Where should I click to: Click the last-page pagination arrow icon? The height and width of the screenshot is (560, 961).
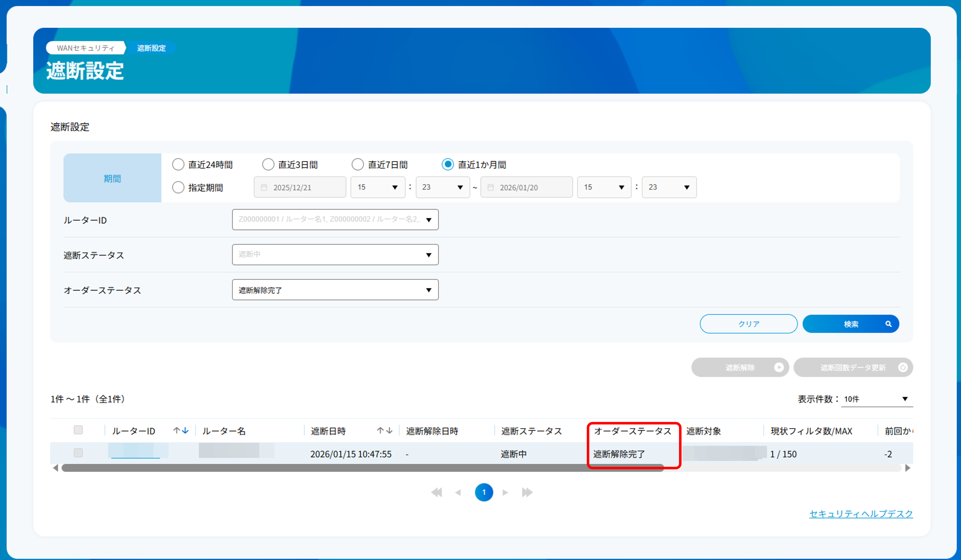pyautogui.click(x=527, y=493)
